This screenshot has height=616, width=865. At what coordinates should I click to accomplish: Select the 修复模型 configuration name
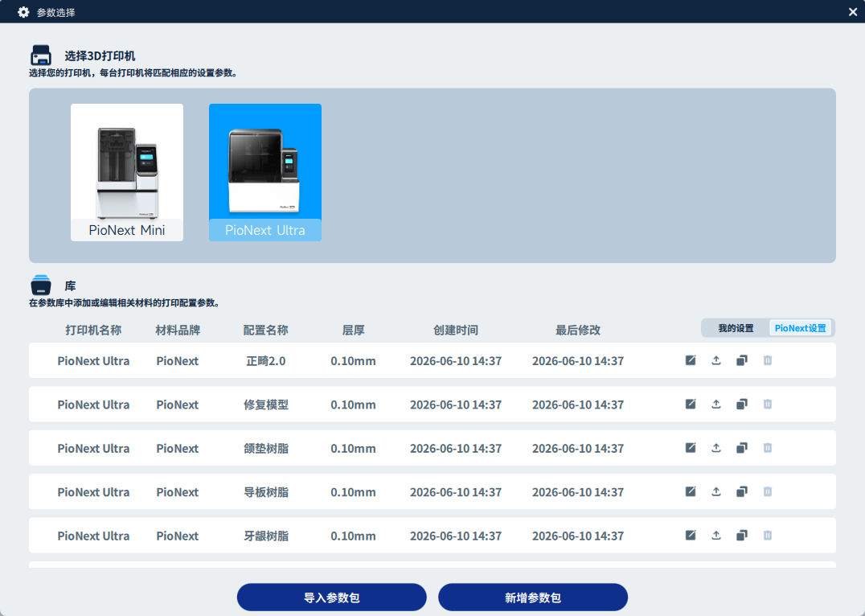tap(266, 405)
